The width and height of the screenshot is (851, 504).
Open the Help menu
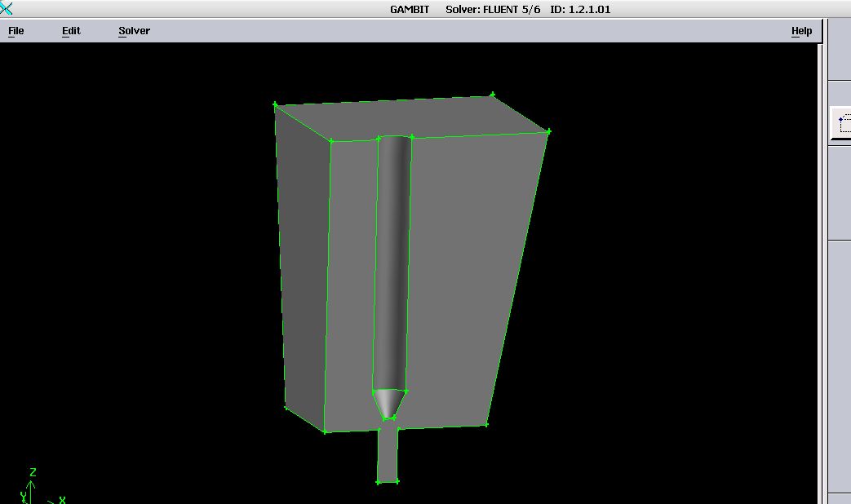[801, 31]
